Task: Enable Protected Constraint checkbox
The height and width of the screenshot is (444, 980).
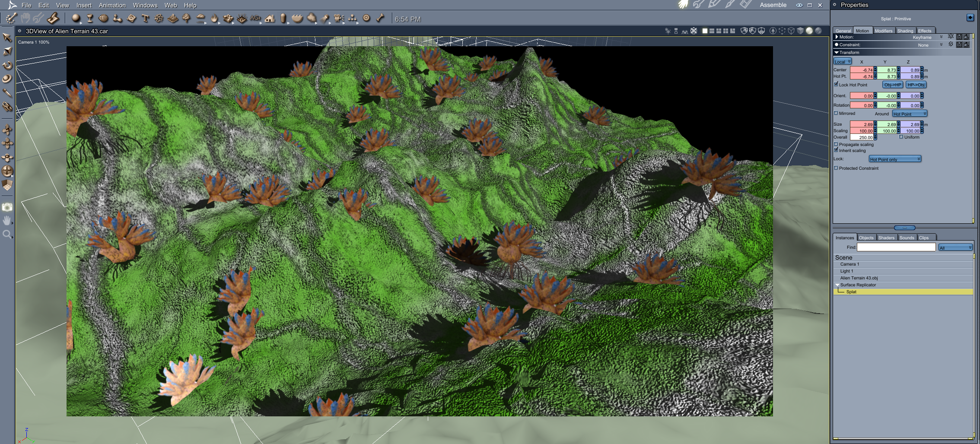Action: 836,168
